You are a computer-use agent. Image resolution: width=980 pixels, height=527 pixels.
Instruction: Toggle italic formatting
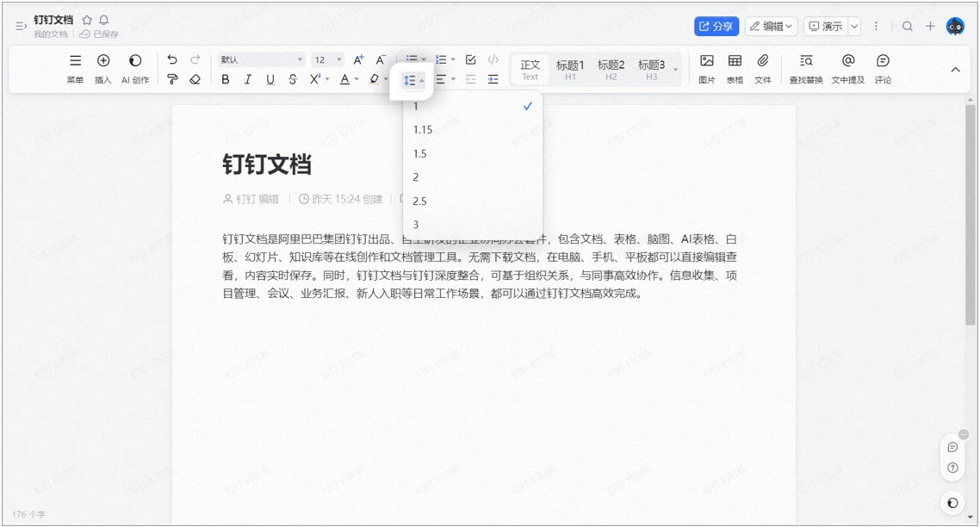pyautogui.click(x=248, y=79)
